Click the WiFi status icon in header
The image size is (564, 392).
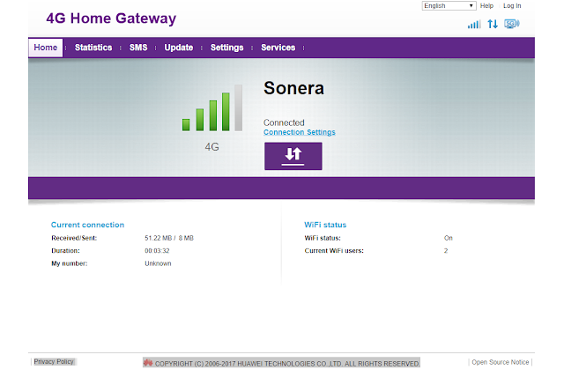coord(512,24)
